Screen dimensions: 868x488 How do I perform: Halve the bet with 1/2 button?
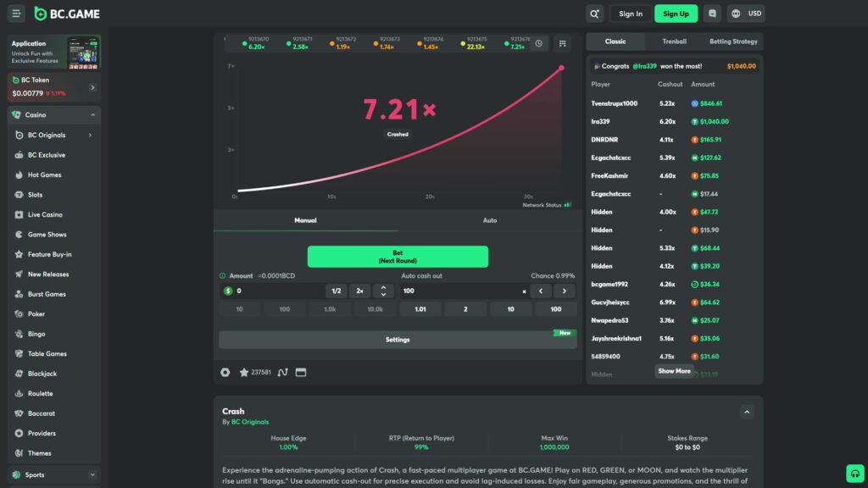(336, 291)
